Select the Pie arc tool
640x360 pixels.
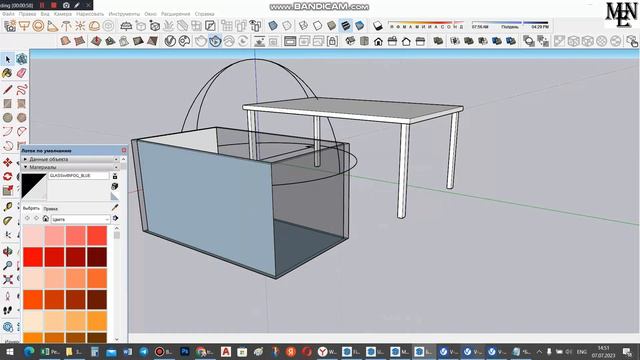click(x=21, y=131)
